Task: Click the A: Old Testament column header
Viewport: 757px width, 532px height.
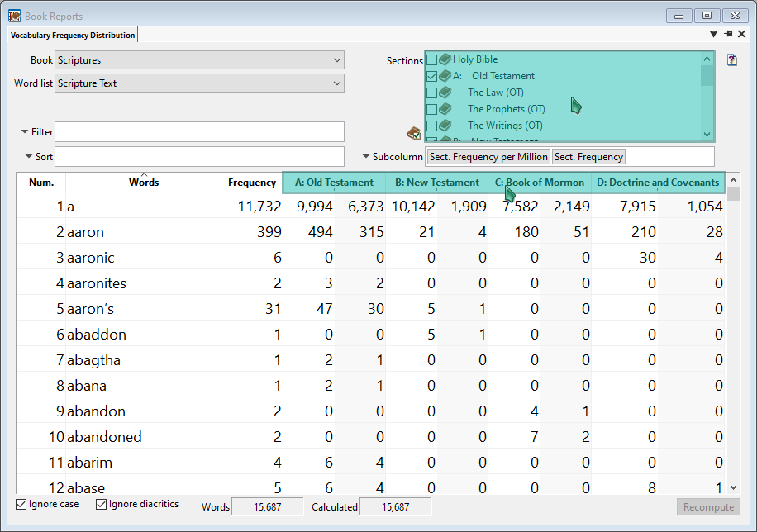Action: pyautogui.click(x=334, y=183)
